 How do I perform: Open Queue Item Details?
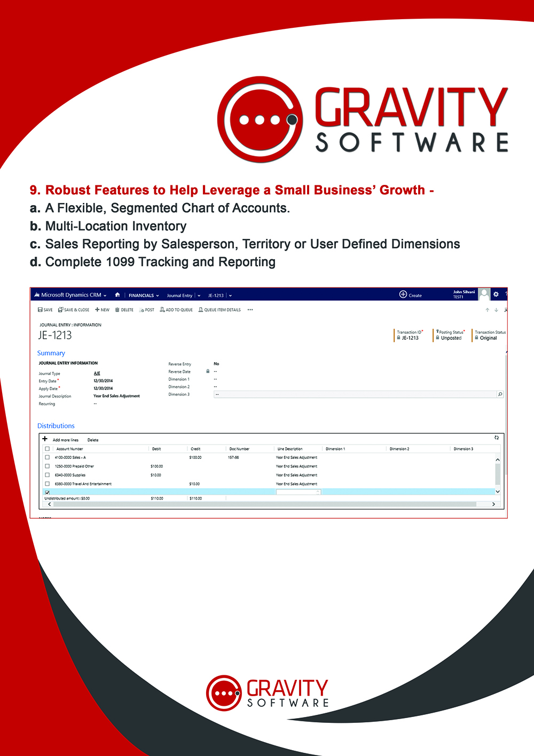[x=219, y=310]
